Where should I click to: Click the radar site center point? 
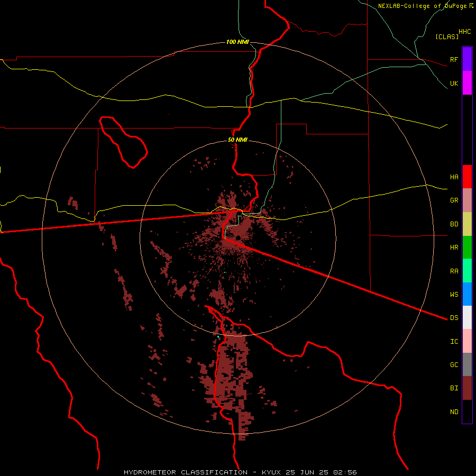click(x=239, y=238)
